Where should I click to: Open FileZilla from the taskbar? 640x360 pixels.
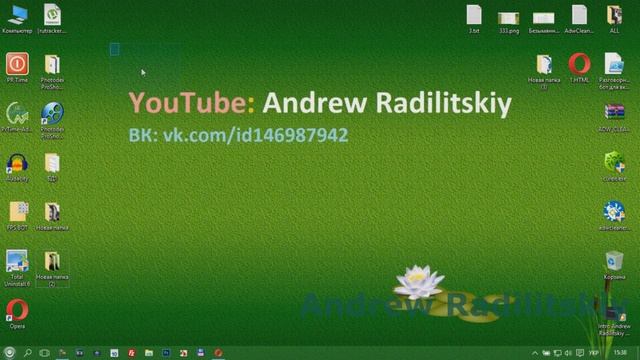tap(131, 353)
